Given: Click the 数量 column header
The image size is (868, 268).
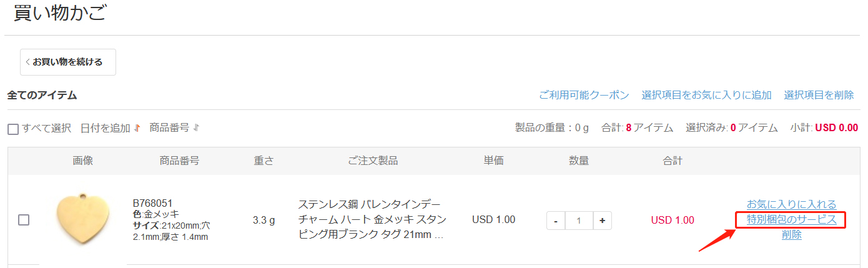Looking at the screenshot, I should [579, 161].
